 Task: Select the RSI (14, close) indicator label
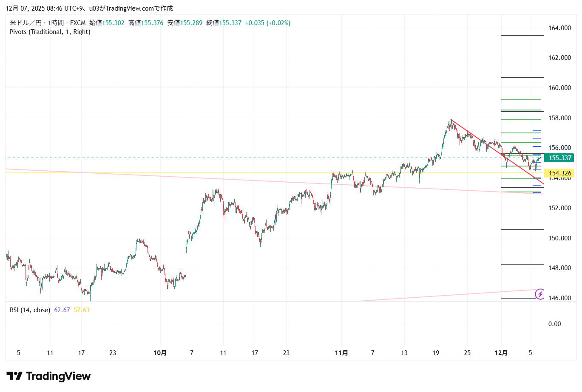click(30, 310)
